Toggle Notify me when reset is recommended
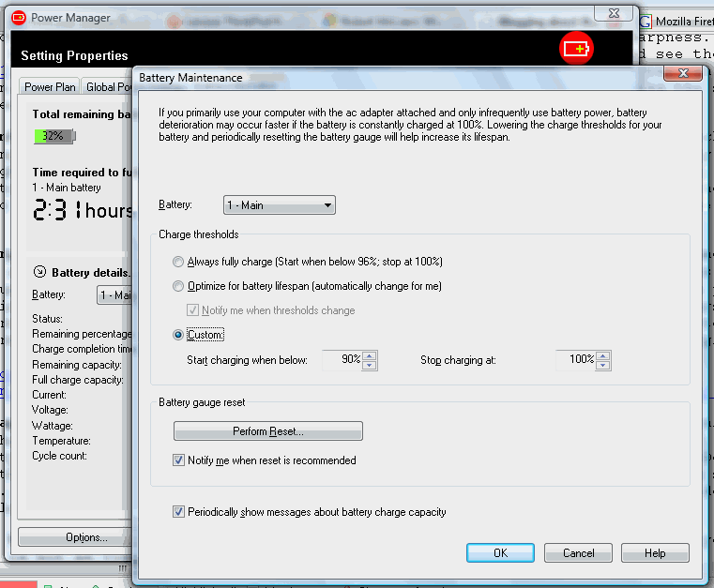 click(x=178, y=460)
